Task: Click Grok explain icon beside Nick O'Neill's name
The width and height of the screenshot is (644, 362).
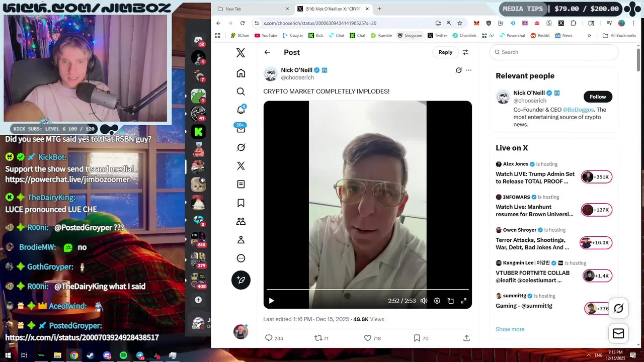Action: [x=459, y=70]
